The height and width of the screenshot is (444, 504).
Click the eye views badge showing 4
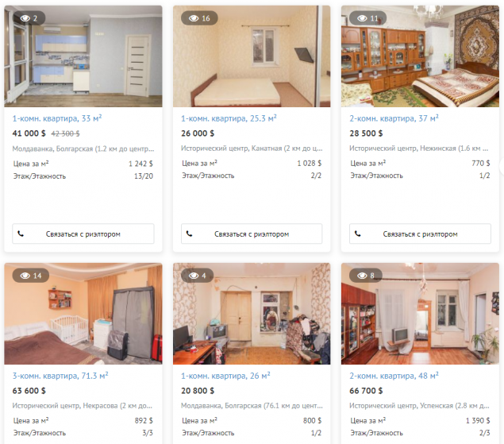[x=197, y=276]
